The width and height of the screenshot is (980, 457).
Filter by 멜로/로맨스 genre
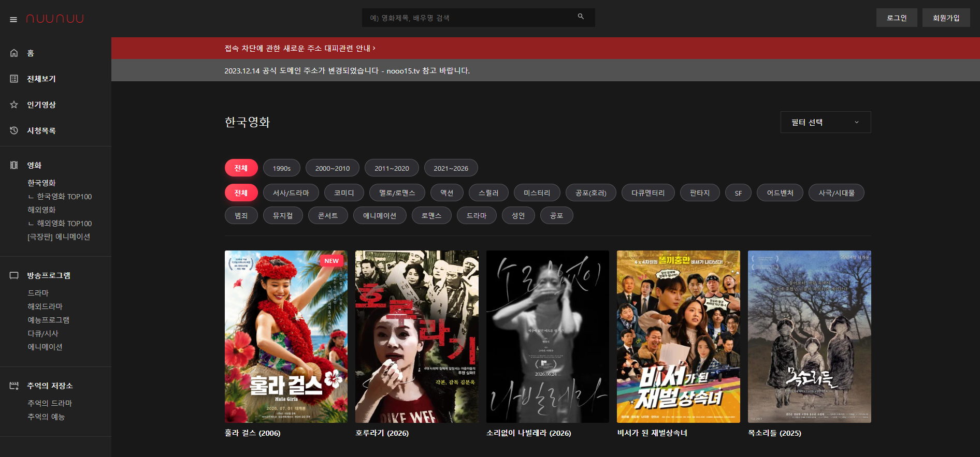click(x=397, y=193)
